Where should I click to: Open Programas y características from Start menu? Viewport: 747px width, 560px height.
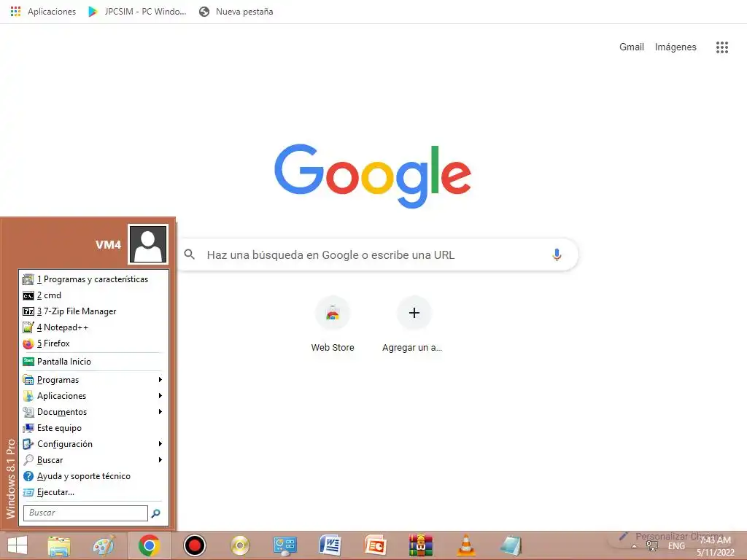point(93,279)
